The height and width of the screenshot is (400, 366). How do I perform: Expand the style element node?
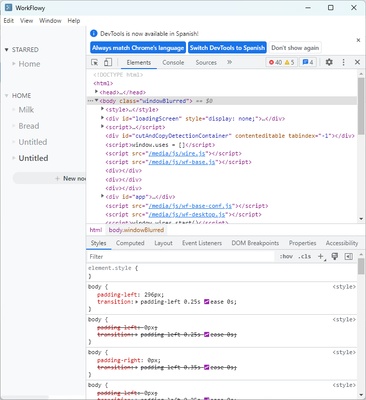point(102,109)
